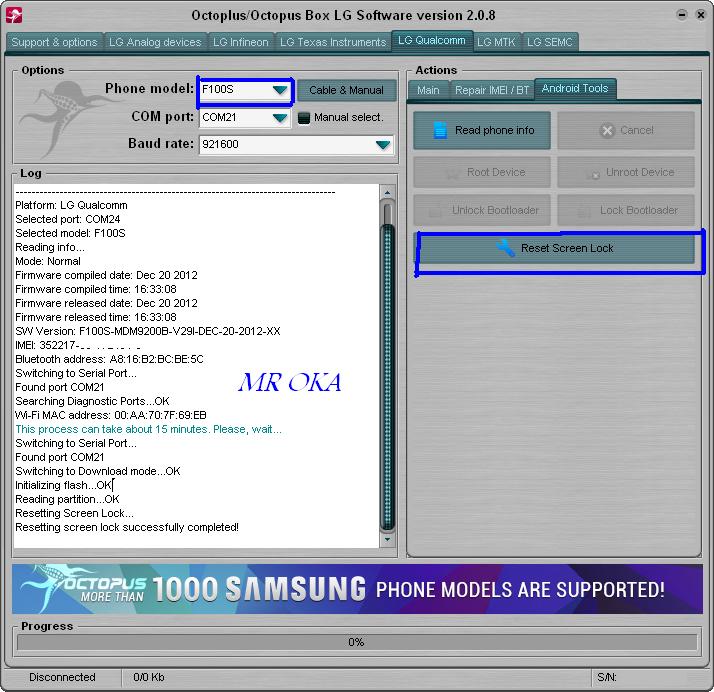Image resolution: width=714 pixels, height=692 pixels.
Task: Click the '15 minutes. Please, wait' log line
Action: pyautogui.click(x=148, y=429)
